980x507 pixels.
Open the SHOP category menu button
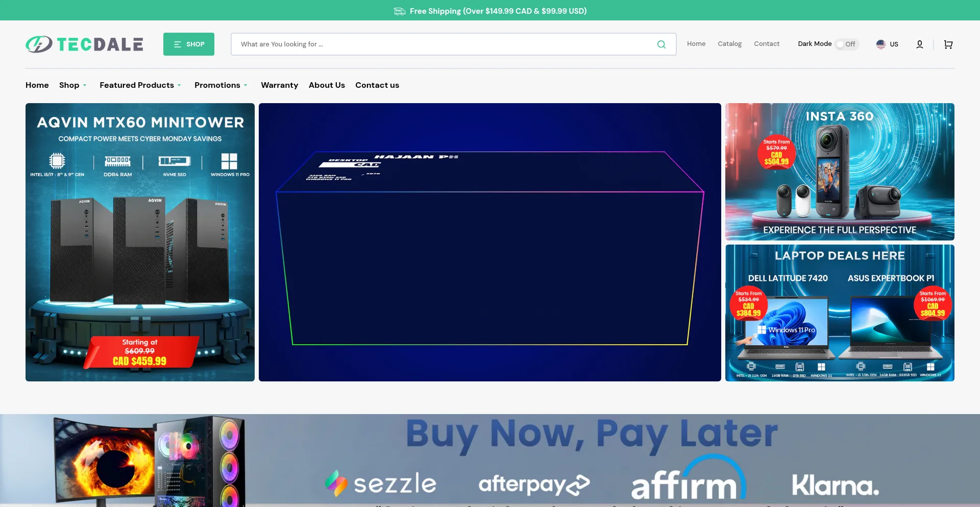[189, 44]
